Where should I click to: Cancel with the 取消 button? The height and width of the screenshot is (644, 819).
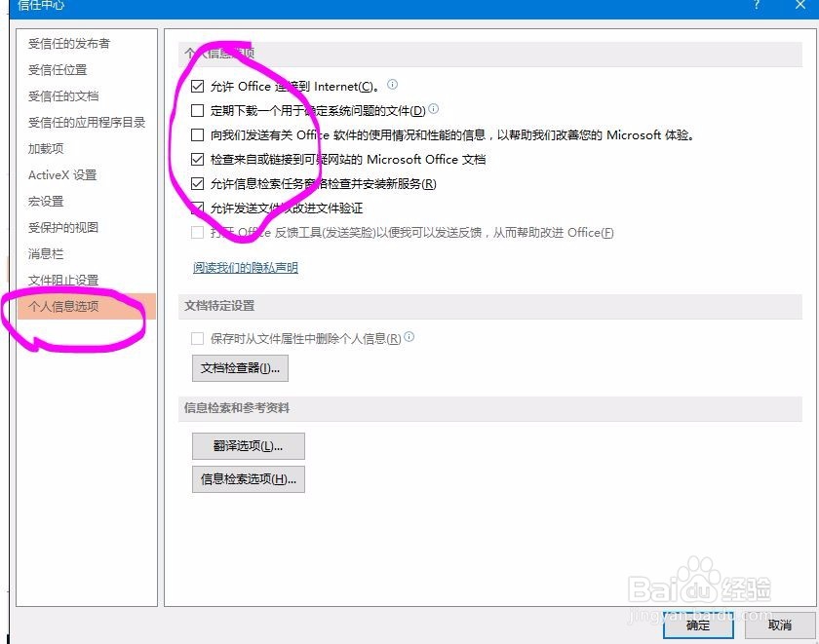point(780,625)
